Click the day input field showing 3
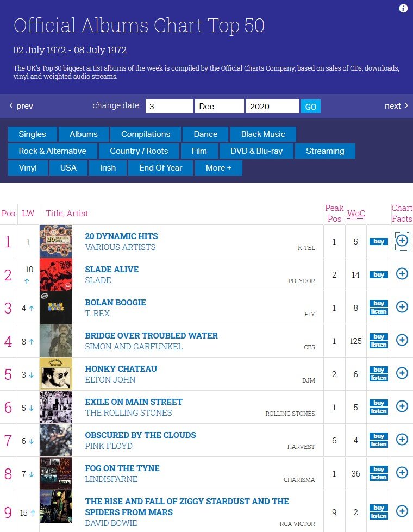 pyautogui.click(x=169, y=106)
